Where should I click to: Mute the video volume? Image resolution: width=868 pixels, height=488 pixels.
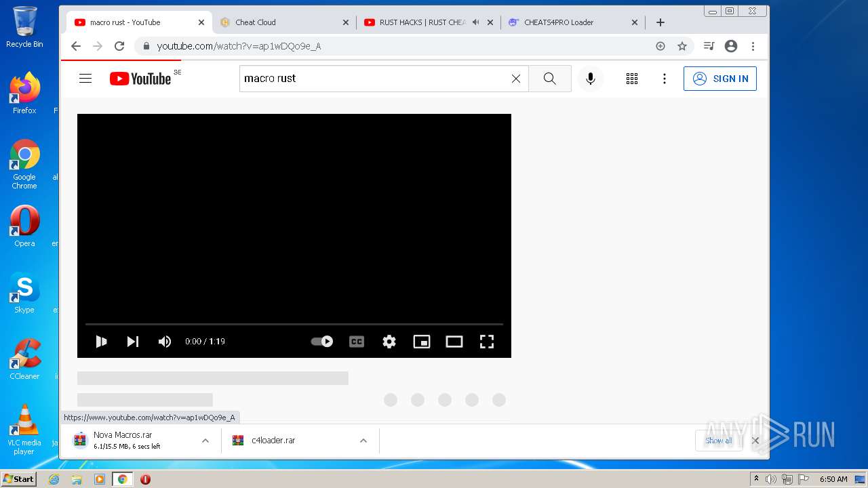click(165, 342)
